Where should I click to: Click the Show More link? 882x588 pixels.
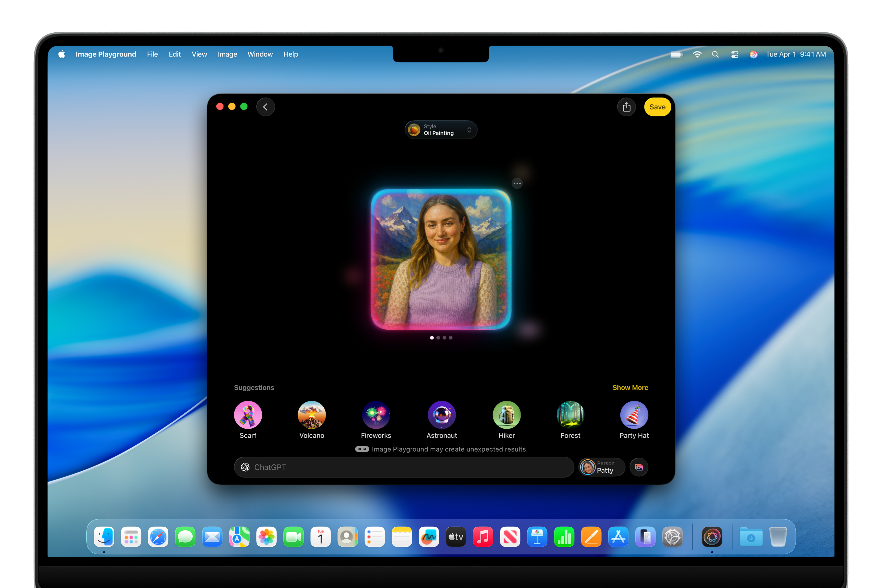pos(630,387)
